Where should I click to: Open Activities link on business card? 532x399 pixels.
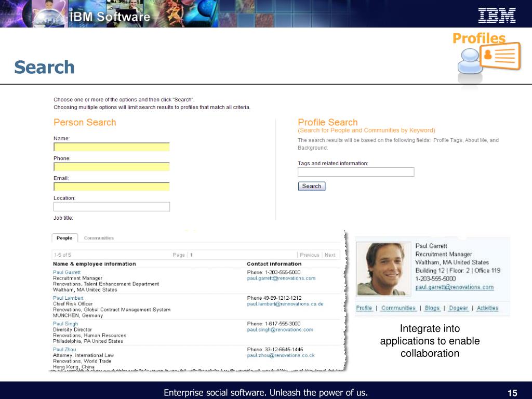click(487, 308)
